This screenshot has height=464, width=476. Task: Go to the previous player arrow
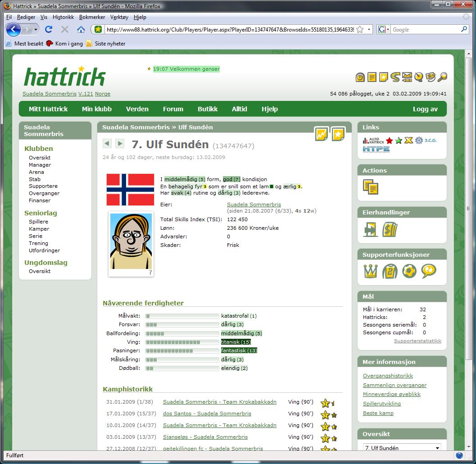(x=107, y=143)
